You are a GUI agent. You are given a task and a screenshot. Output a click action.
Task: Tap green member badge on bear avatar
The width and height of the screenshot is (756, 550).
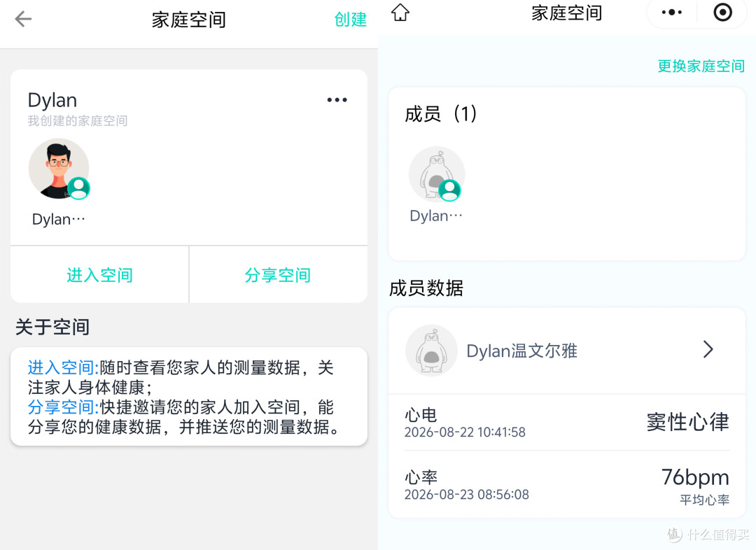click(450, 190)
